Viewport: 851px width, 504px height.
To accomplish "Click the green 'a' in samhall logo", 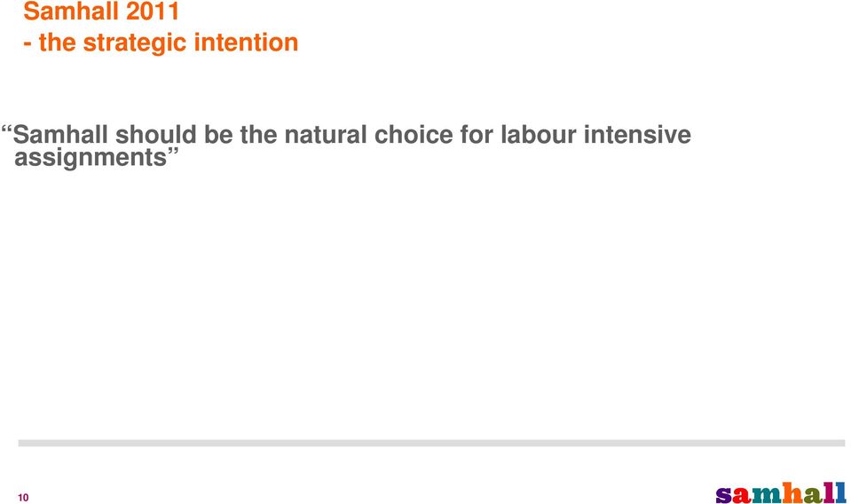I will (813, 495).
